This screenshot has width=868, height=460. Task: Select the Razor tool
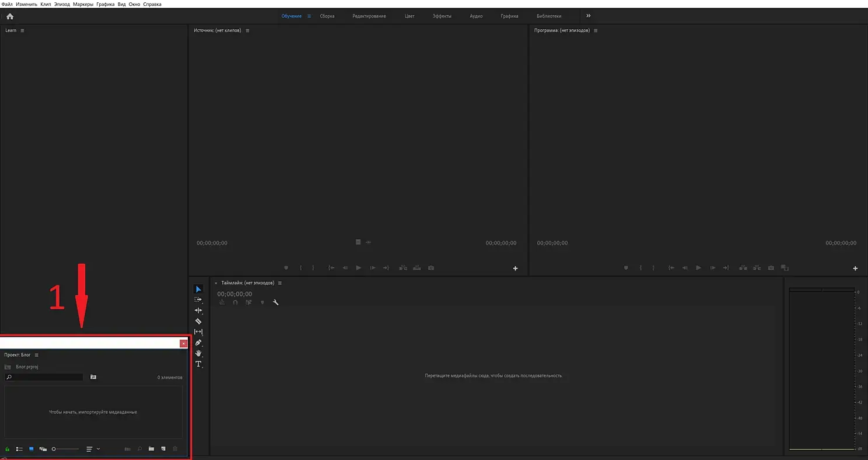click(198, 321)
